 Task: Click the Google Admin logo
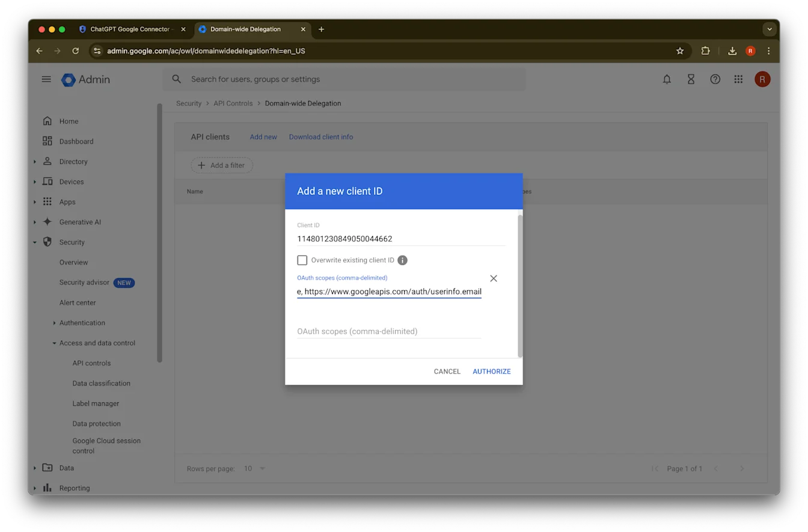(85, 79)
